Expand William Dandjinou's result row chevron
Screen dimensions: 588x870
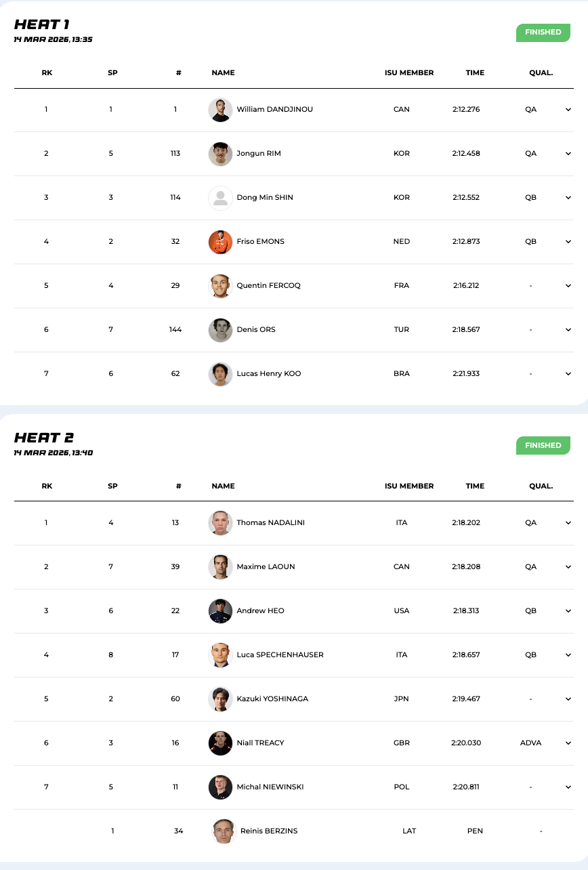[568, 110]
